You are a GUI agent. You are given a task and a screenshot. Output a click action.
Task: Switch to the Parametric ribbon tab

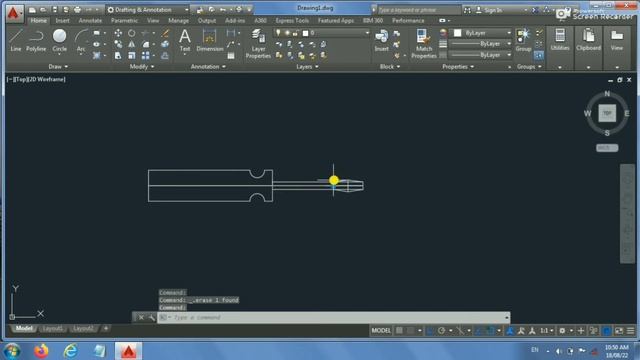pyautogui.click(x=124, y=20)
